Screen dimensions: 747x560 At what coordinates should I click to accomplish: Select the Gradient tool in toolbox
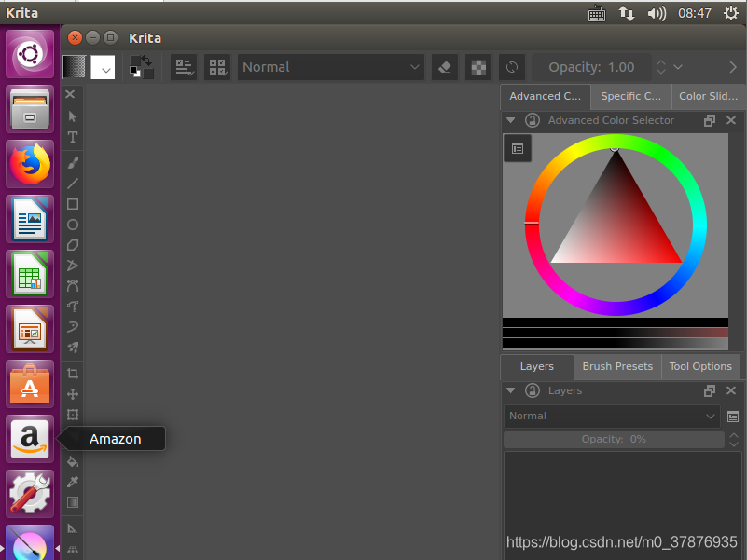73,502
